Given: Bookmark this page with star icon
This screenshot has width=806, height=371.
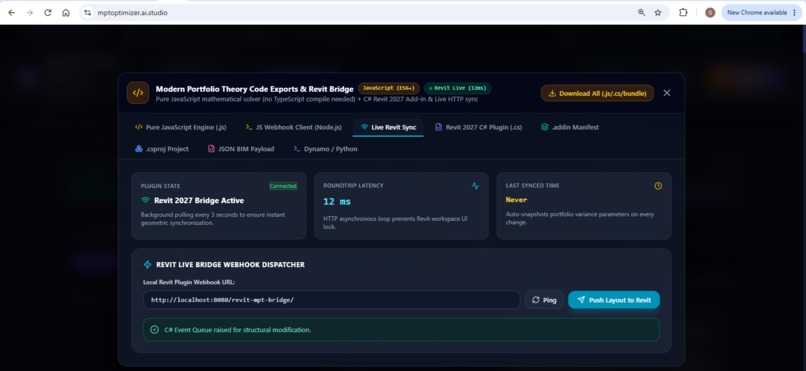Looking at the screenshot, I should (x=658, y=12).
